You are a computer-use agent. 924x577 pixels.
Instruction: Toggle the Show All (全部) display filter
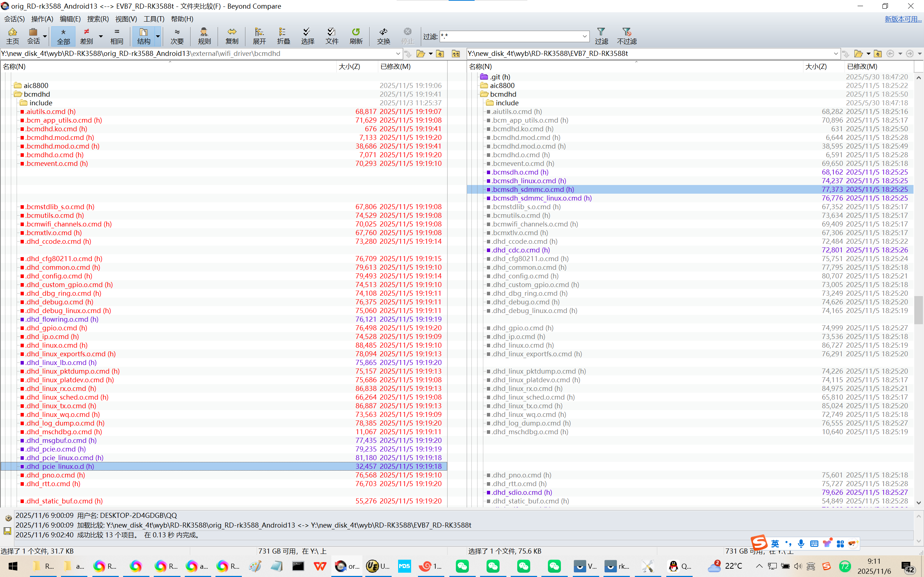(64, 36)
